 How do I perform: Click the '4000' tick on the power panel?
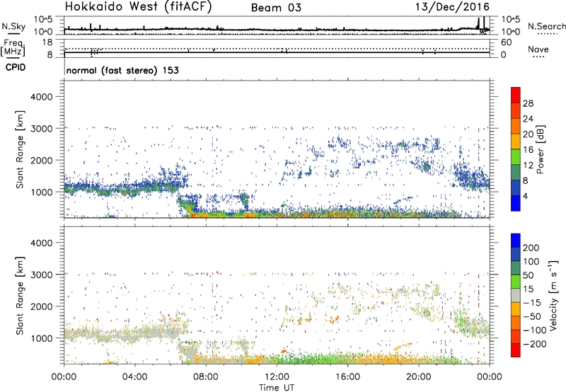[x=41, y=97]
